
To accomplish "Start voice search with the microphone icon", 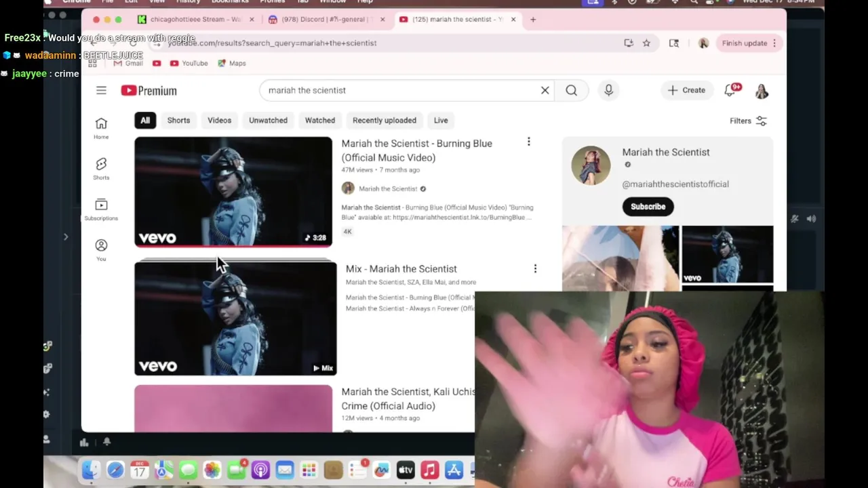I will pyautogui.click(x=608, y=90).
